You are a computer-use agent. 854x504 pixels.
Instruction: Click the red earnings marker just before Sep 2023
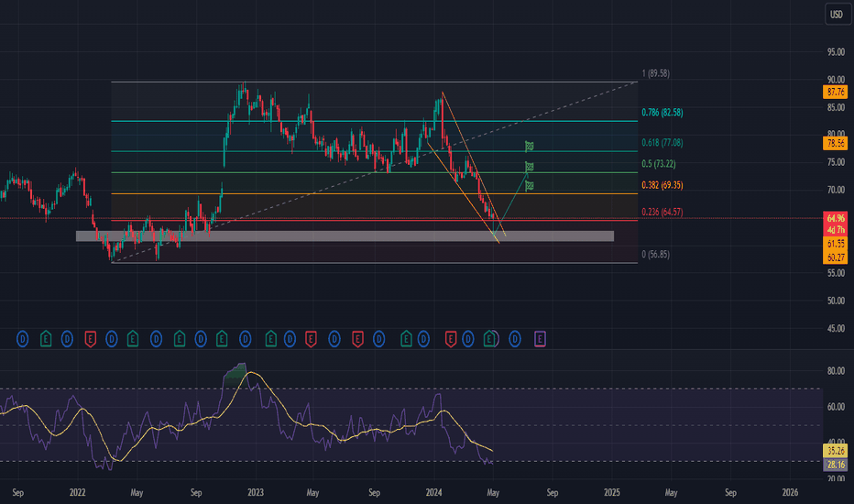[357, 339]
